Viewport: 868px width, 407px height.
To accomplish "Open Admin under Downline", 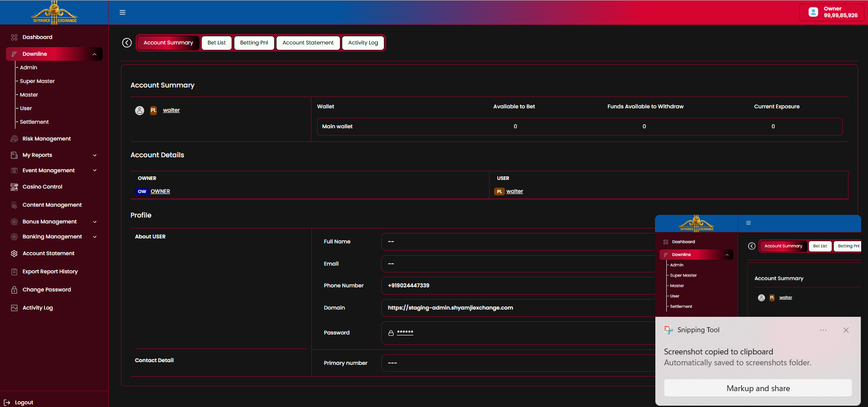I will [x=29, y=68].
